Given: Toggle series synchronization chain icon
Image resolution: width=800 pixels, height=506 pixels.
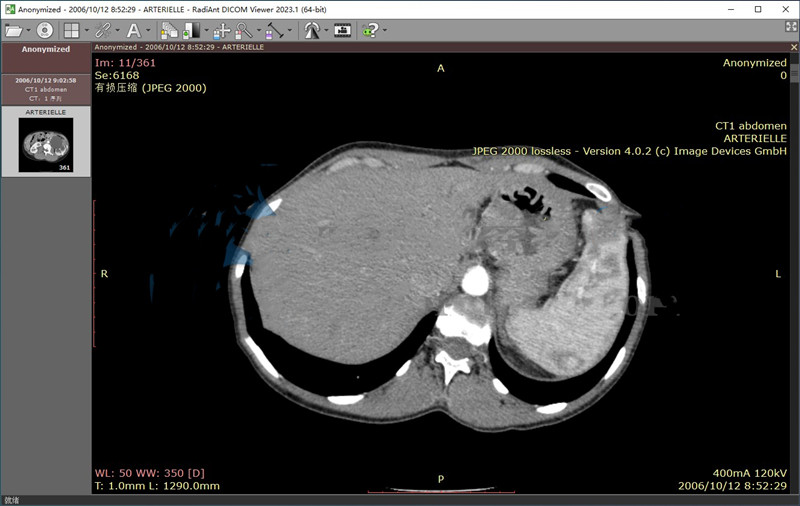Looking at the screenshot, I should tap(103, 31).
